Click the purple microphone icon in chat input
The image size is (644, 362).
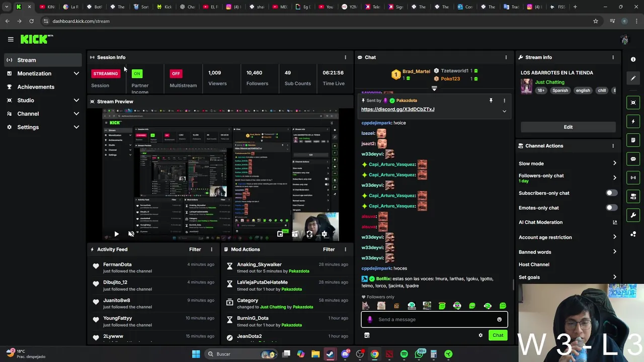point(370,319)
